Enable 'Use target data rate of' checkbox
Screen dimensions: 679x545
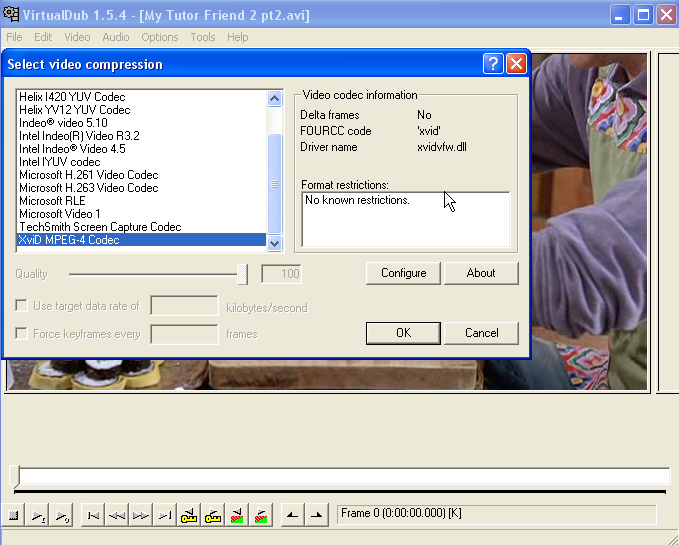tap(21, 306)
